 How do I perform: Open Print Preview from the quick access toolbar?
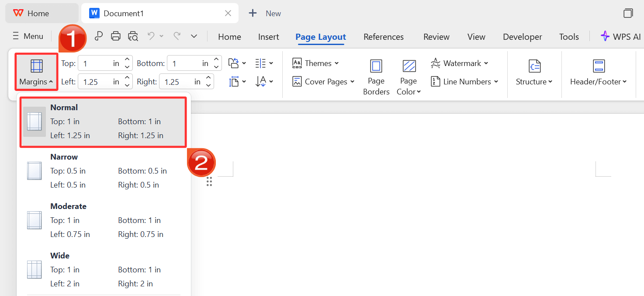(133, 36)
